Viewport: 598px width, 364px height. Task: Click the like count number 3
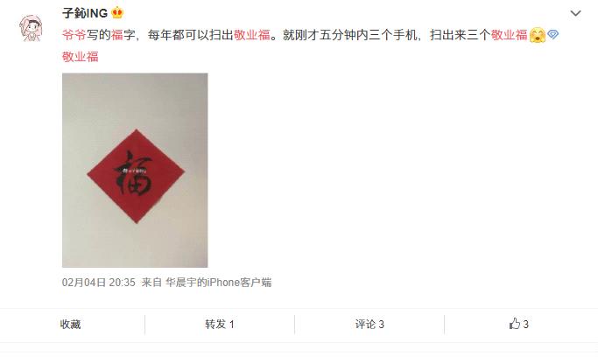(x=525, y=325)
